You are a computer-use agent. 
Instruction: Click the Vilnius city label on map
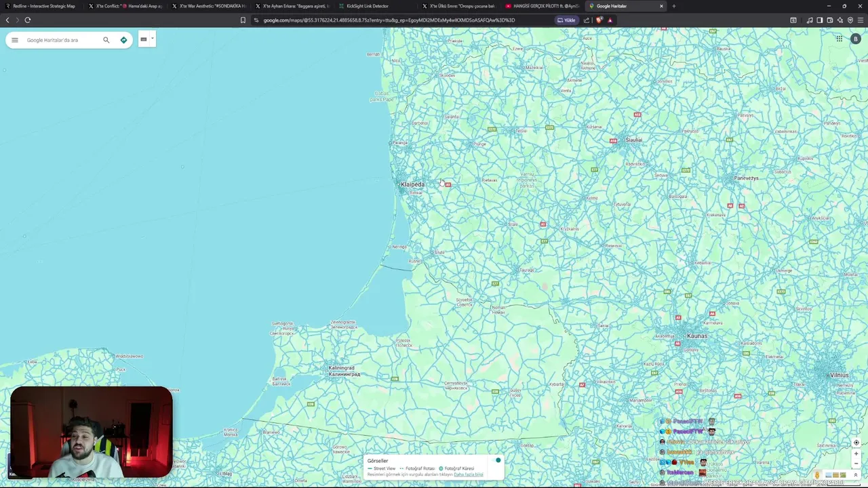pos(840,375)
